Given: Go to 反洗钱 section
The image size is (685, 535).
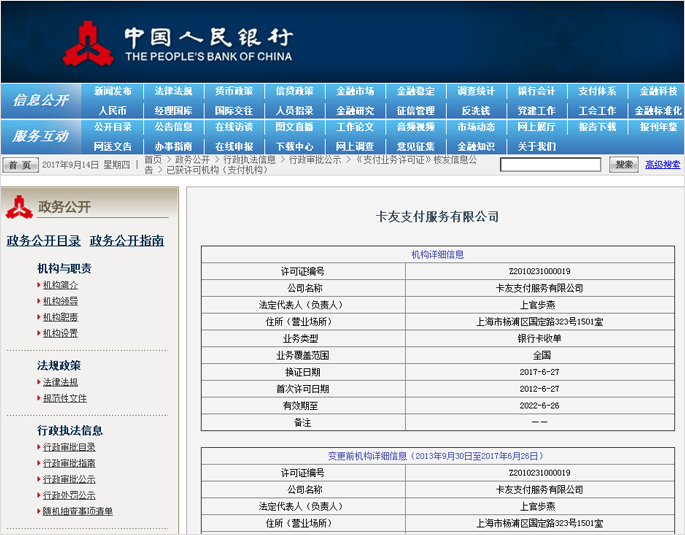Looking at the screenshot, I should point(476,110).
